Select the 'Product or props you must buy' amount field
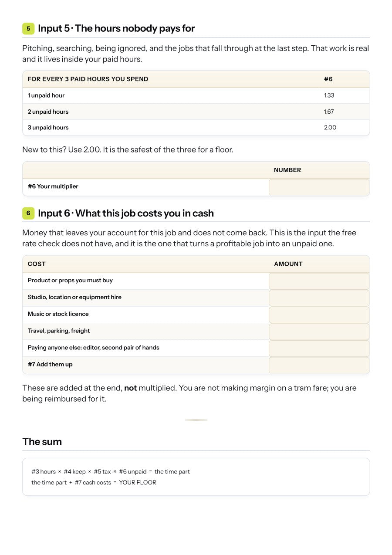 coord(319,281)
